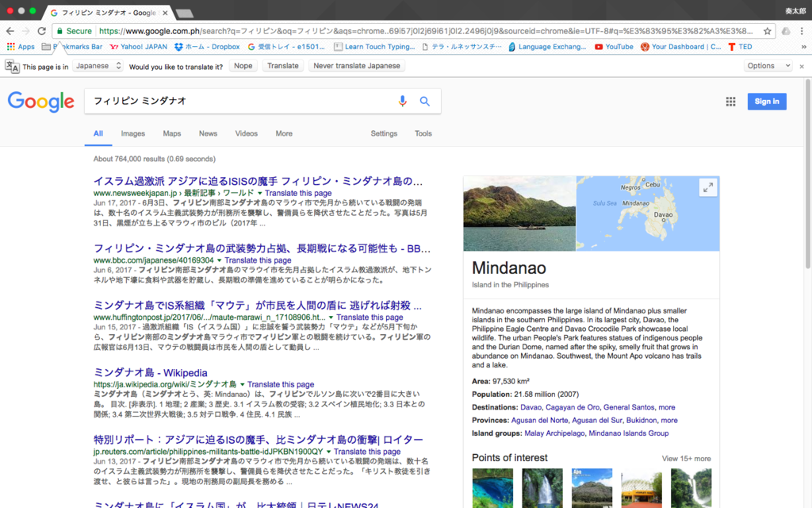The height and width of the screenshot is (508, 812).
Task: Open the More search menu
Action: 284,133
